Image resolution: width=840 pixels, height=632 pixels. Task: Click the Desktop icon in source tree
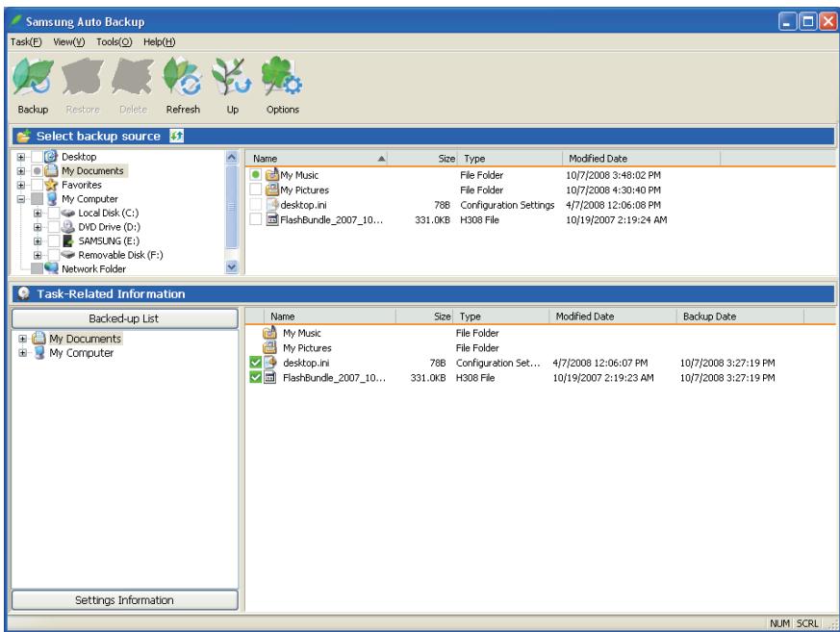click(51, 157)
